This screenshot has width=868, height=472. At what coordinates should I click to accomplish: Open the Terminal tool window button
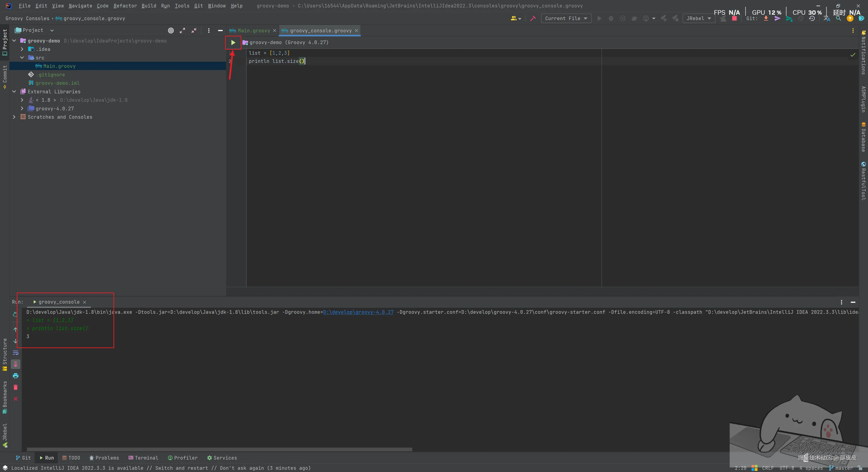coord(143,458)
